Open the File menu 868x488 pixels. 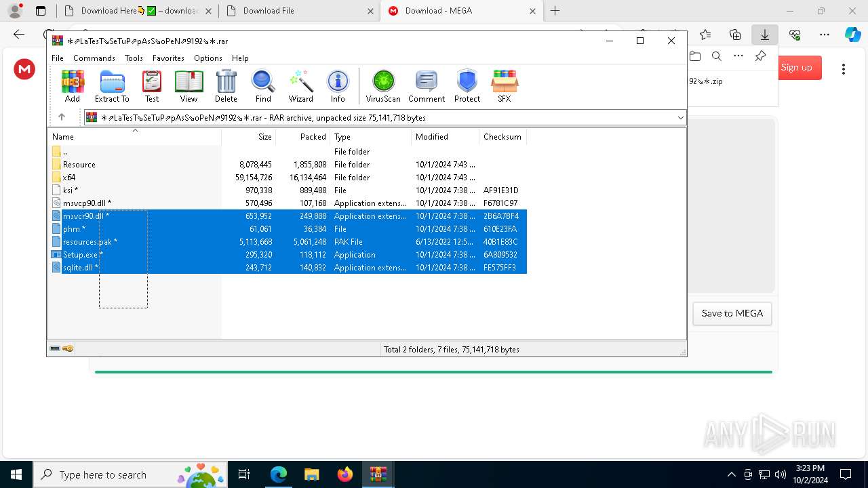pos(58,58)
